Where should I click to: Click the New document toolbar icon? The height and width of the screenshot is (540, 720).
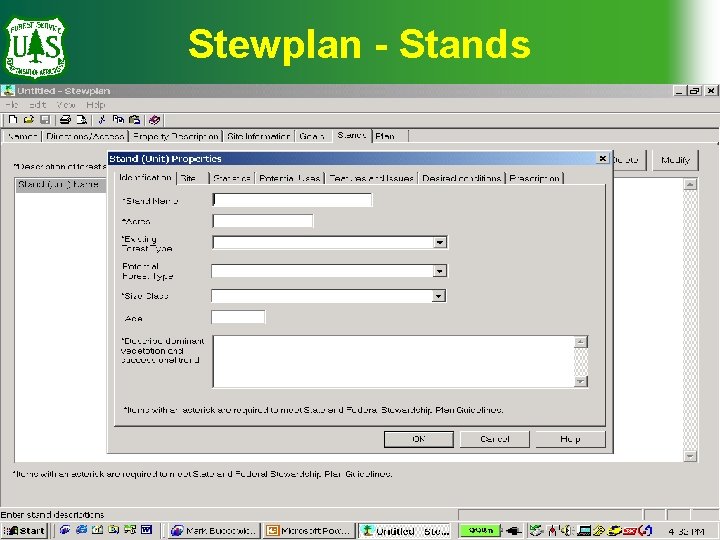[13, 120]
